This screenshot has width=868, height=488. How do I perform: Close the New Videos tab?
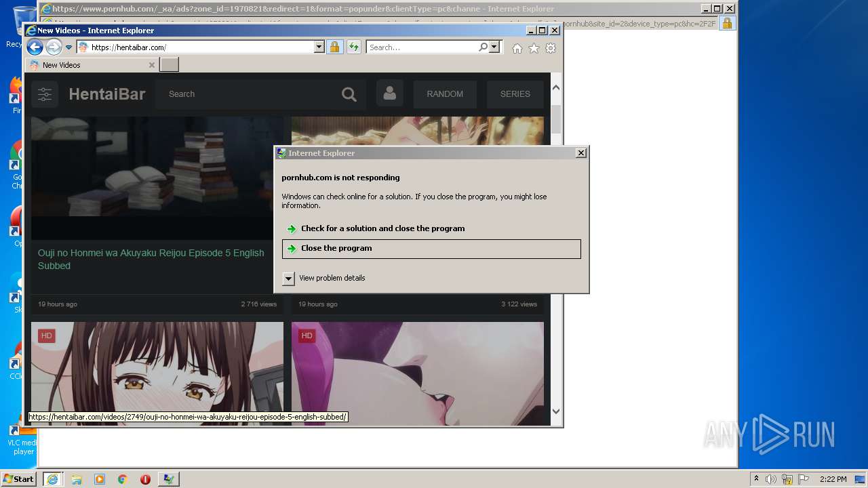tap(151, 65)
